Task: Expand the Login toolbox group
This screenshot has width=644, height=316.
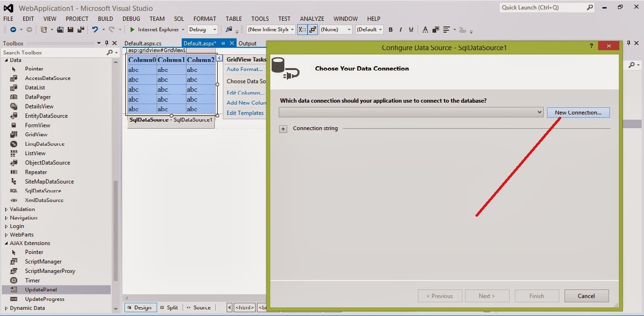Action: (x=6, y=226)
